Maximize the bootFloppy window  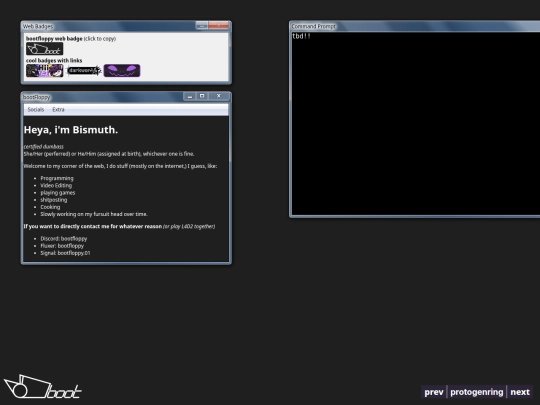[202, 96]
